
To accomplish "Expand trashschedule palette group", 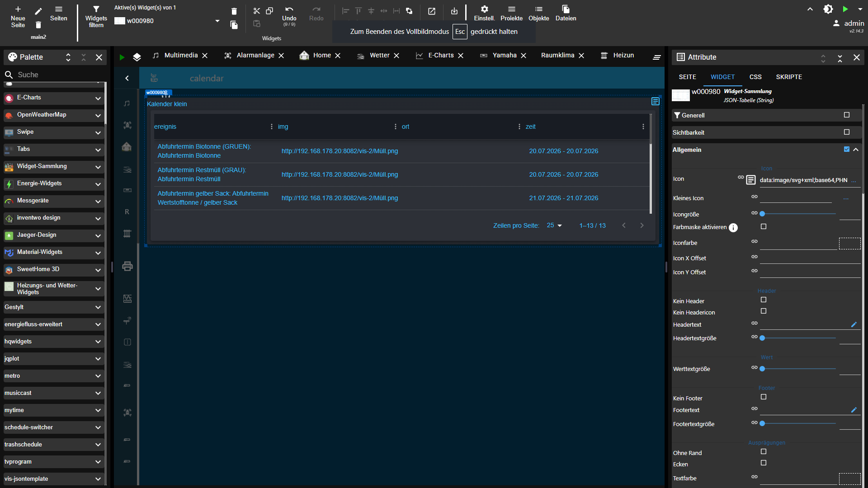I will (54, 445).
